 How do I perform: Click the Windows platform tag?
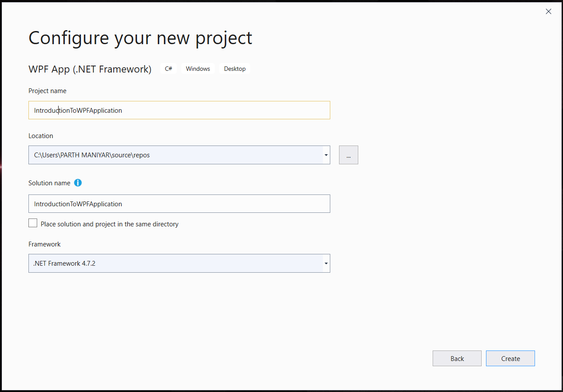tap(198, 69)
